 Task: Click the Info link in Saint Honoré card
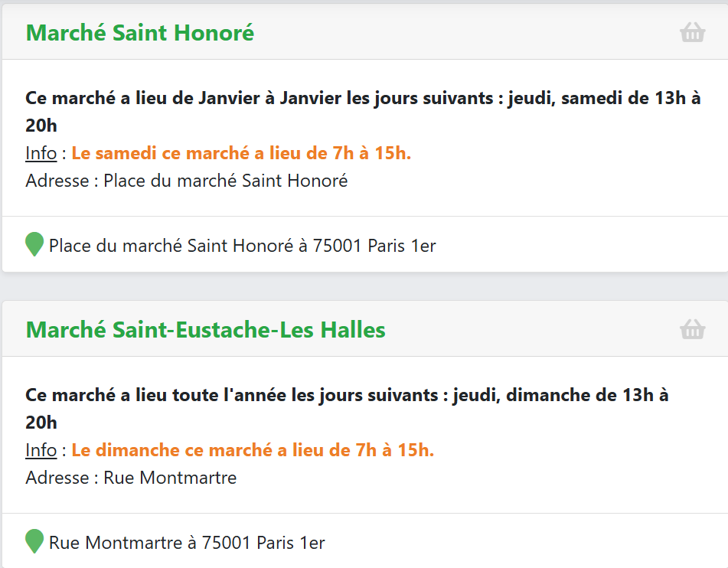tap(41, 153)
